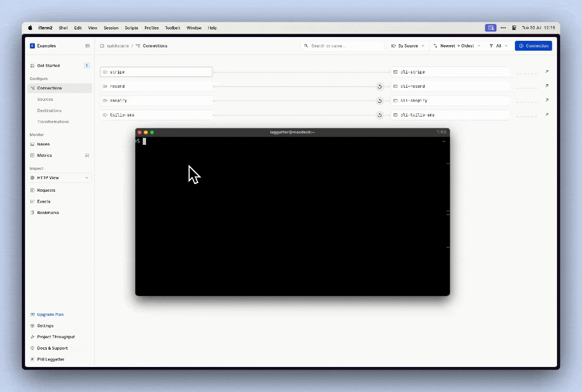This screenshot has height=392, width=582.
Task: Select the Bookmarks sidebar item
Action: click(x=48, y=212)
